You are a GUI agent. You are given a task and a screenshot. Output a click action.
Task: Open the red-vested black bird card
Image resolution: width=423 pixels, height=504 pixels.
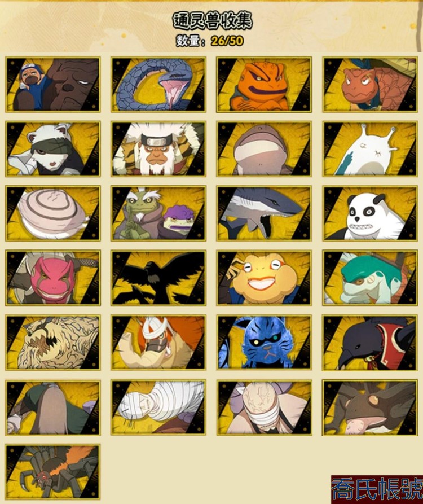(370, 343)
